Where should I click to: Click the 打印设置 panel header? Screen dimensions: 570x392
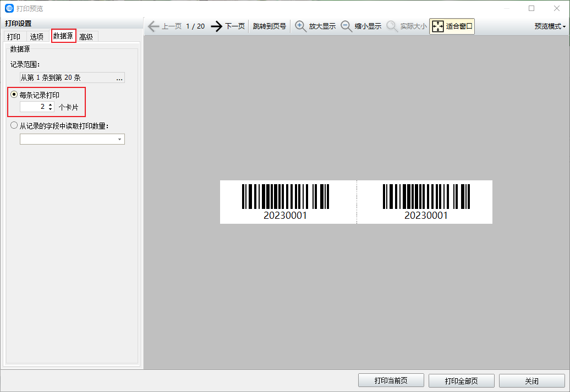[x=18, y=23]
